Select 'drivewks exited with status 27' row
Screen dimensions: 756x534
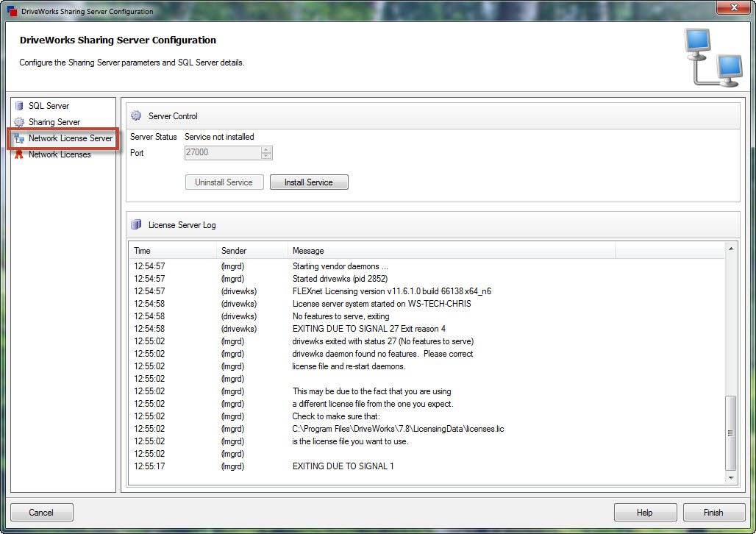click(427, 341)
